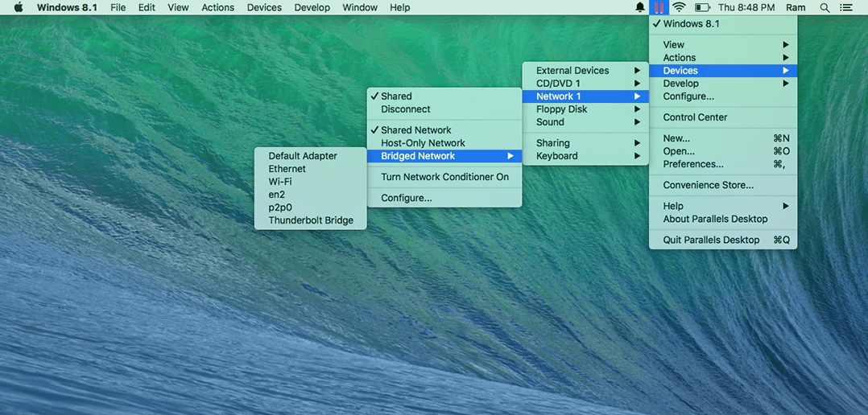
Task: Open the Apple menu icon
Action: coord(19,7)
